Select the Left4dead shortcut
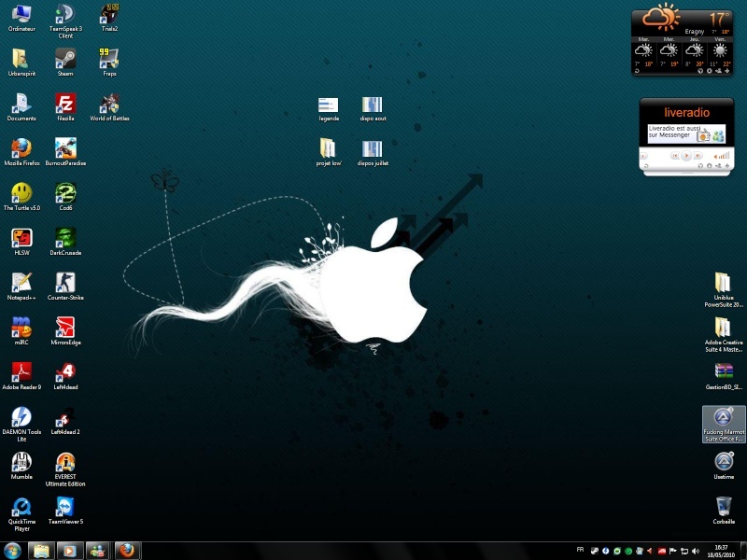Screen dimensions: 747x560 [65, 376]
